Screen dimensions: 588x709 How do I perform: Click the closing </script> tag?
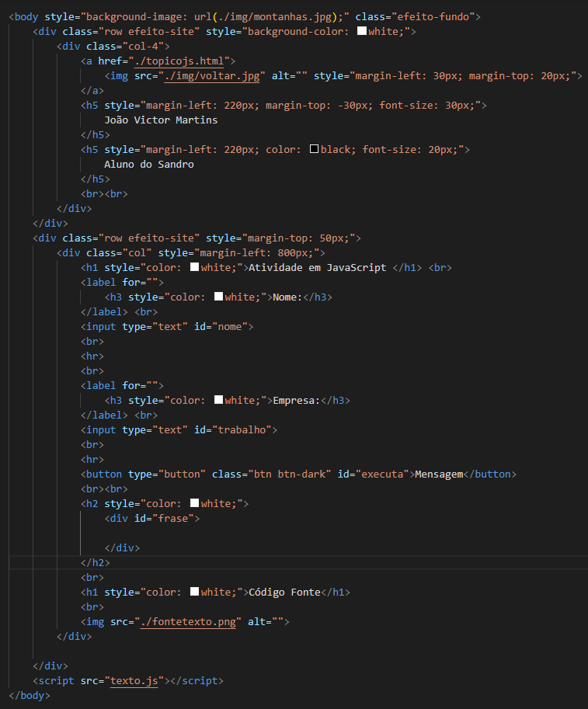[197, 681]
